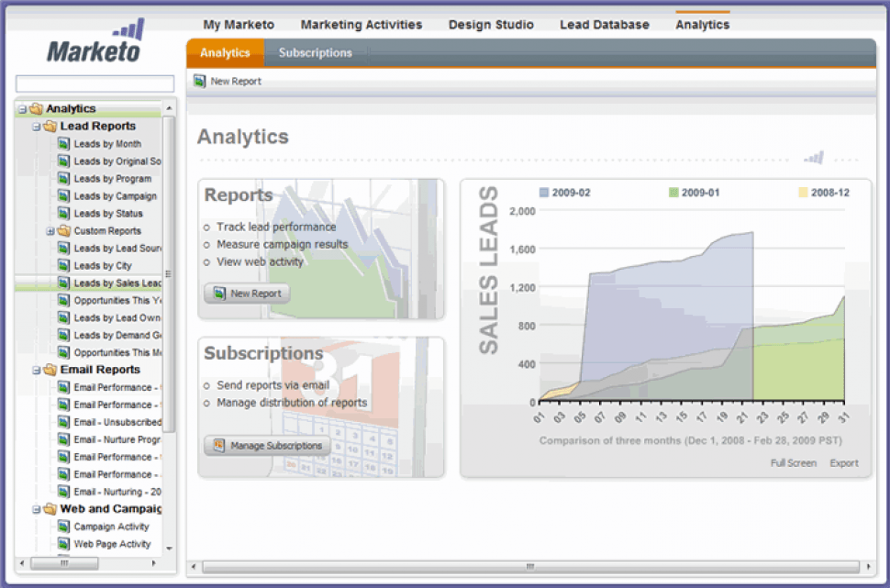Click the Leads by Program report icon
The height and width of the screenshot is (588, 890).
63,179
